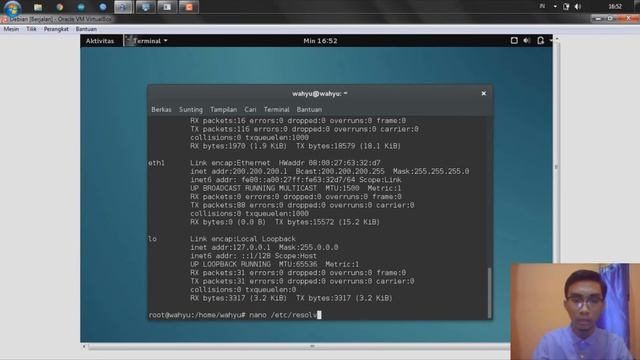Viewport: 640px width, 360px height.
Task: Click the square icon in the GNOME top bar
Action: [514, 40]
